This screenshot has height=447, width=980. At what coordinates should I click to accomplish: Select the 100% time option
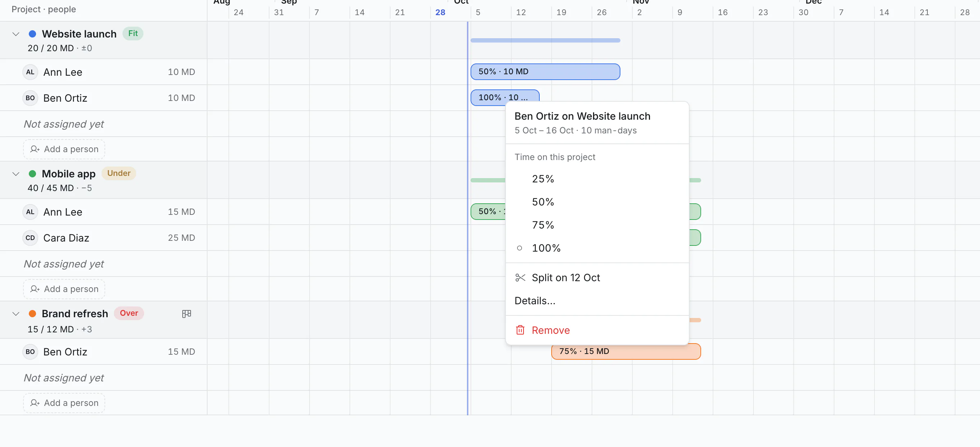coord(597,248)
